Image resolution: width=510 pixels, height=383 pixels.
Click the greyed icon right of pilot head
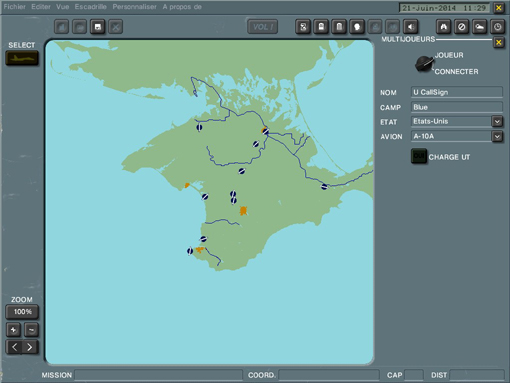(375, 27)
